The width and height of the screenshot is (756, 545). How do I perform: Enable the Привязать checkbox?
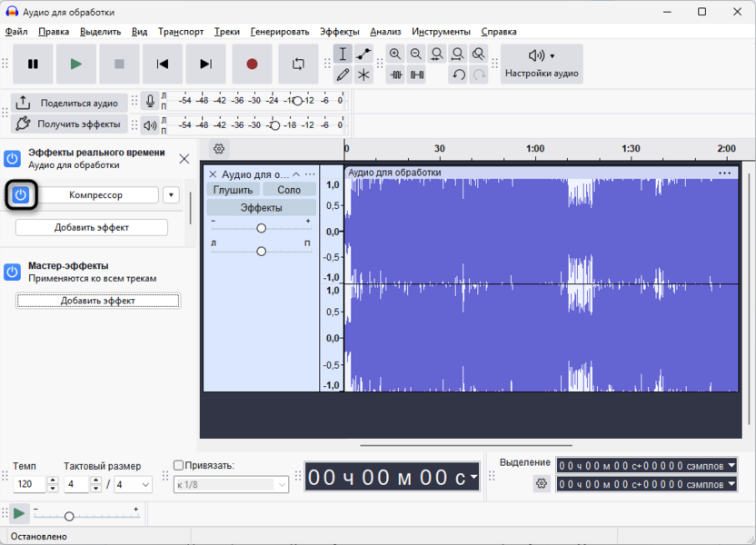coord(178,465)
